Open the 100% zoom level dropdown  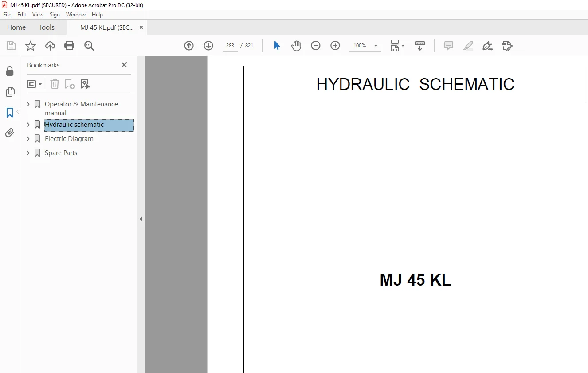(376, 46)
